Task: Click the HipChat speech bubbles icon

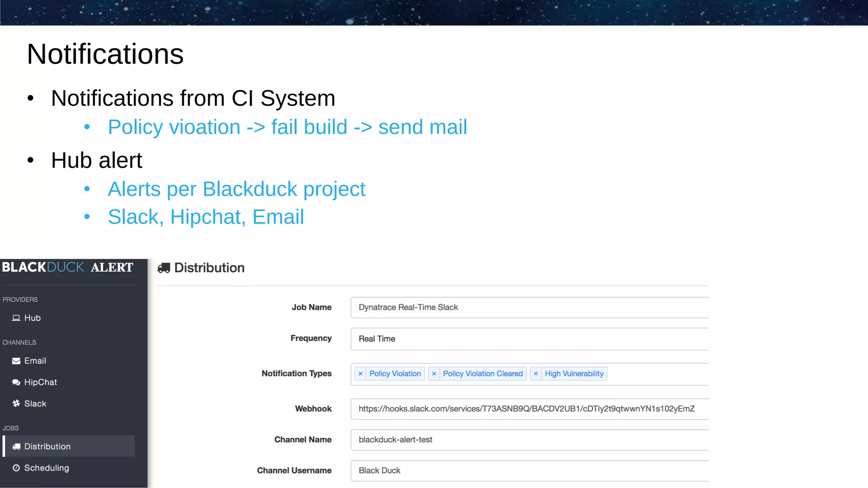Action: [16, 383]
